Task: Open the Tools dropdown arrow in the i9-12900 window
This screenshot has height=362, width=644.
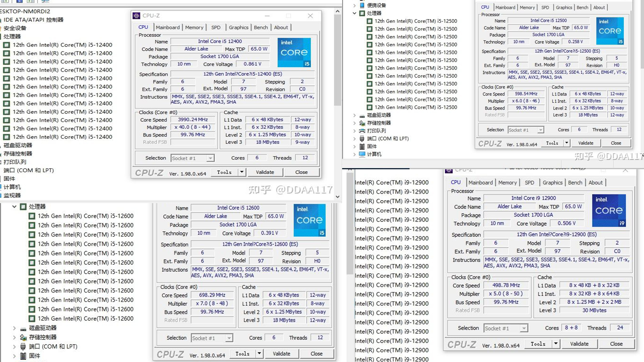Action: click(556, 344)
